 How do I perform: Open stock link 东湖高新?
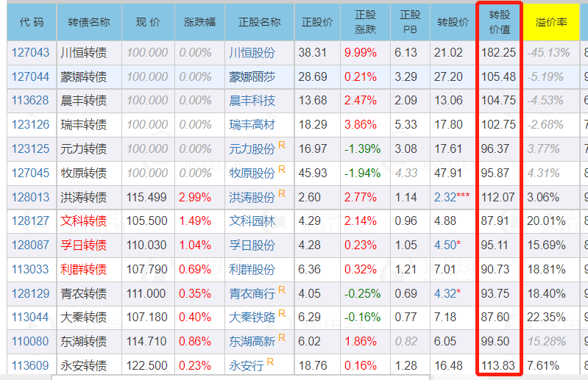click(x=252, y=342)
